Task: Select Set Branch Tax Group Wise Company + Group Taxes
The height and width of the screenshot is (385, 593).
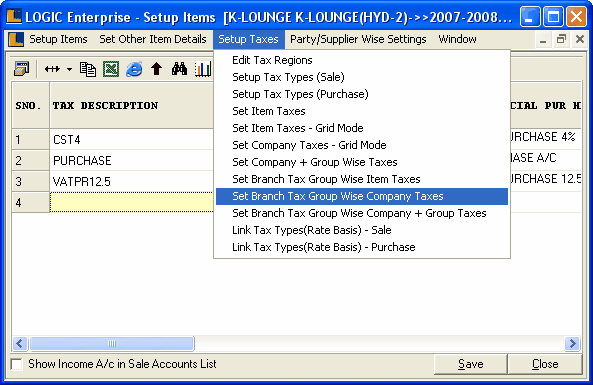Action: click(362, 213)
